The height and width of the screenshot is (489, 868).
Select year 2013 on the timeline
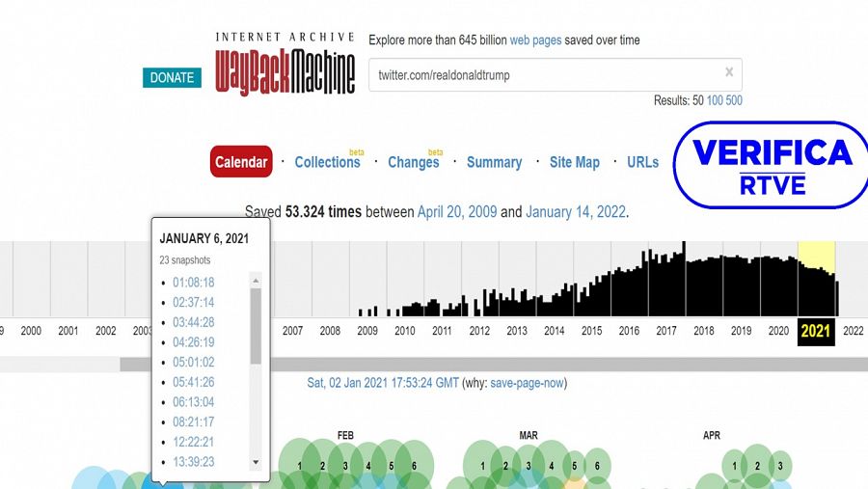click(x=517, y=331)
